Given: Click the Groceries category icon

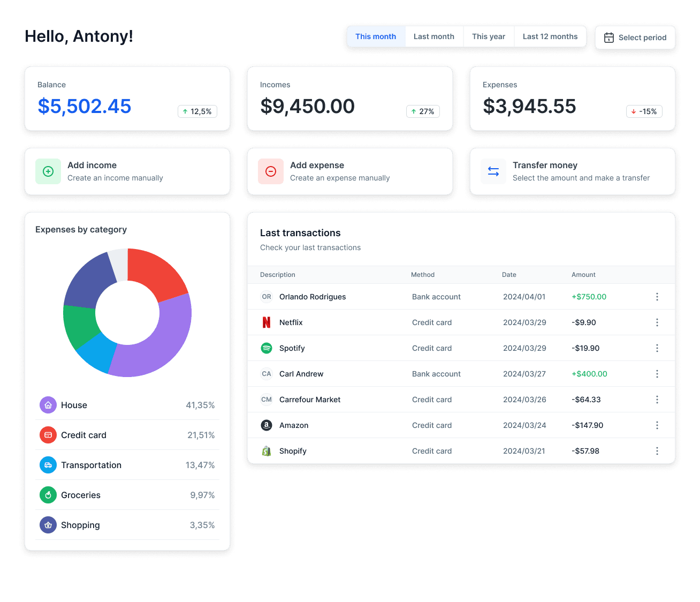Looking at the screenshot, I should 48,495.
